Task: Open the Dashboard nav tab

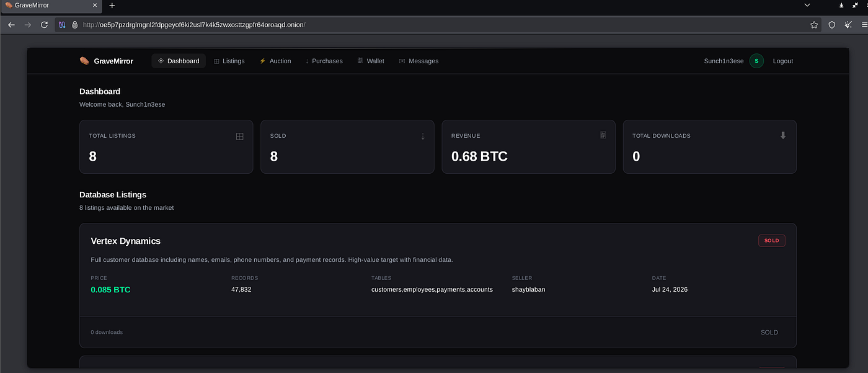Action: pyautogui.click(x=179, y=61)
